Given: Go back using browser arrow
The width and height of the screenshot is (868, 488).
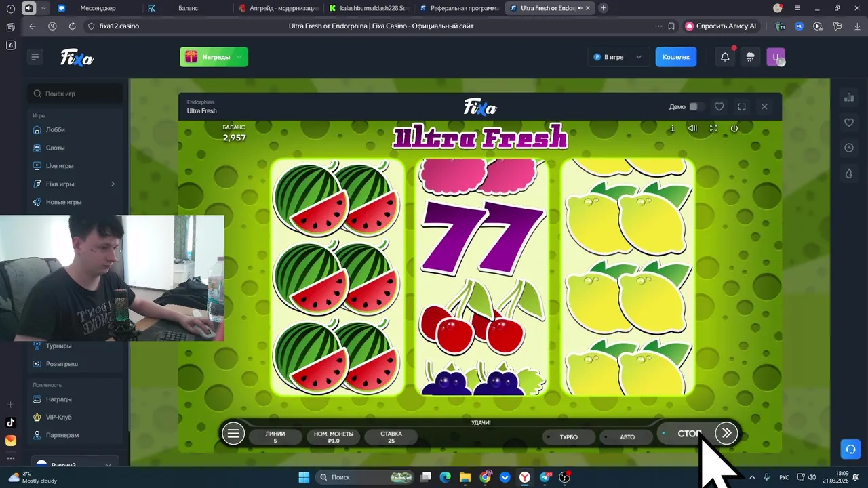Looking at the screenshot, I should pos(33,26).
